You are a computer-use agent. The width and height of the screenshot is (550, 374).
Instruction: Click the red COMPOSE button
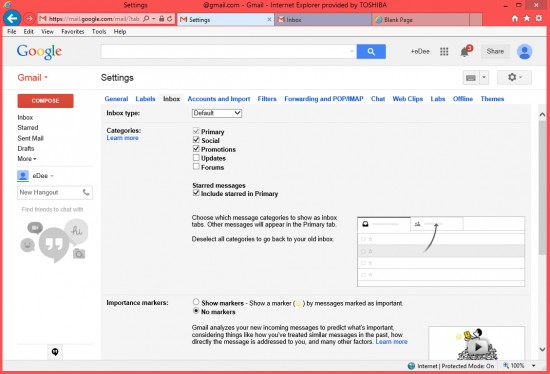45,101
